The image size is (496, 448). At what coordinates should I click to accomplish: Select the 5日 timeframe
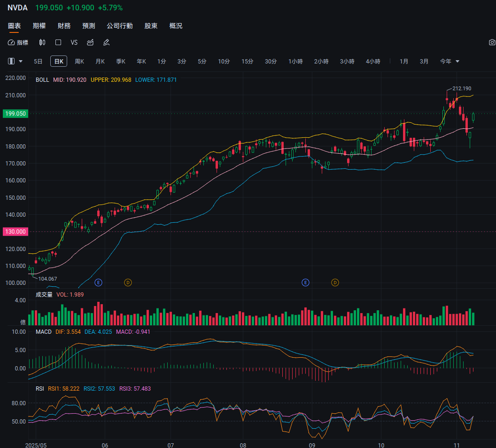tap(38, 62)
